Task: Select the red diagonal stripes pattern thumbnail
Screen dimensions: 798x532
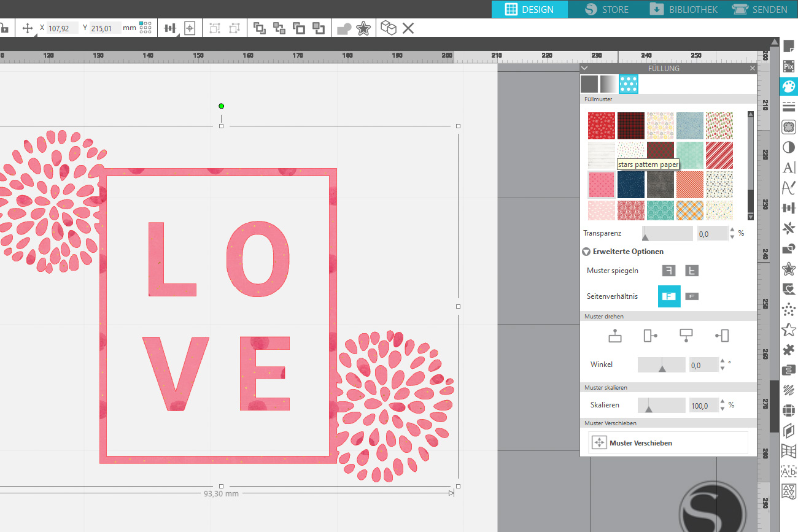Action: 719,155
